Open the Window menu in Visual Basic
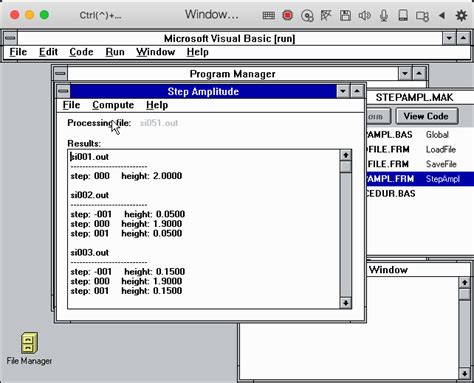Screen dimensions: 474x383 (x=156, y=52)
